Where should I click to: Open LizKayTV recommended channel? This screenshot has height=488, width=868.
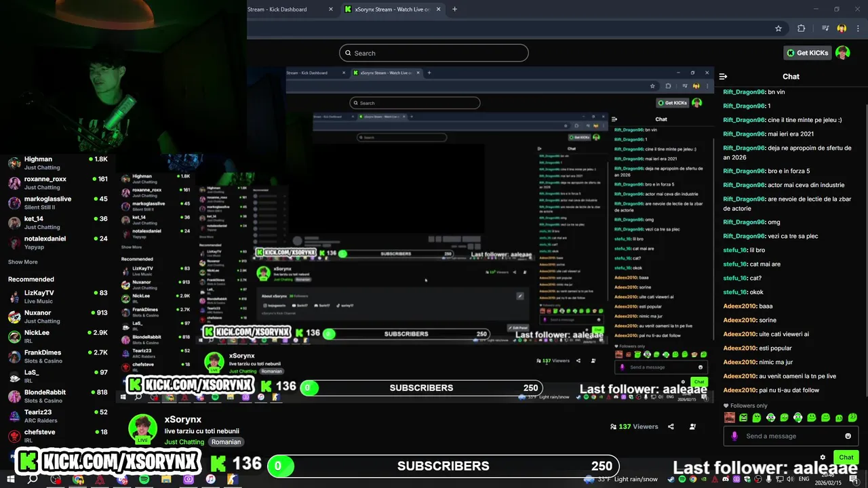(58, 297)
